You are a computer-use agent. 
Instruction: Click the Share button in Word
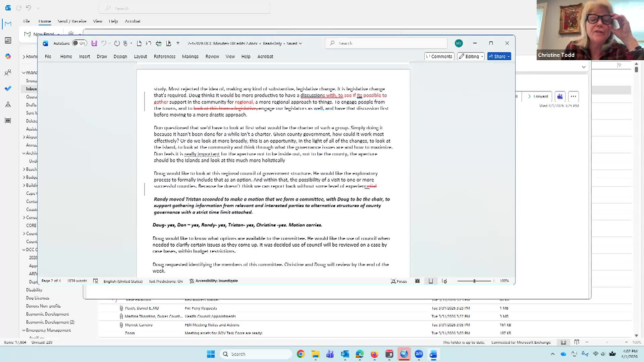(499, 56)
